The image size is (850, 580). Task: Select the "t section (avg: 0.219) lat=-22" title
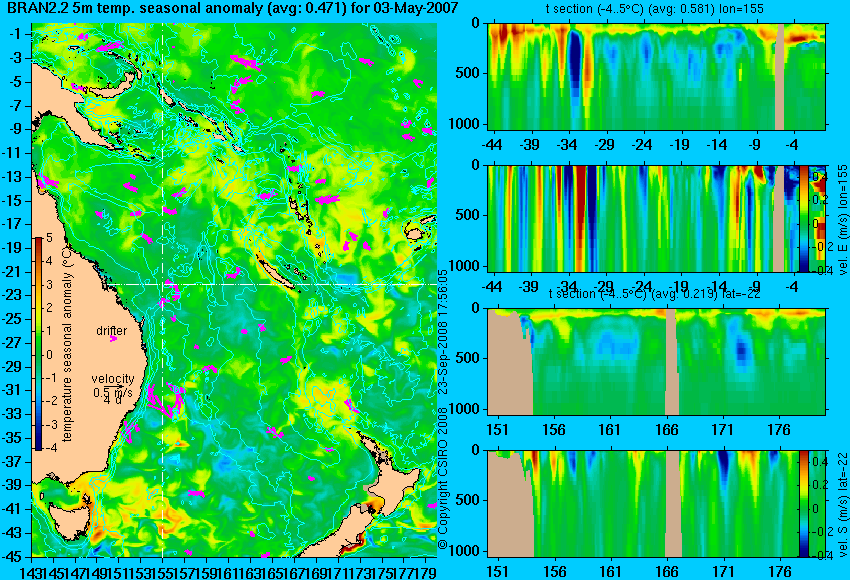coord(655,294)
